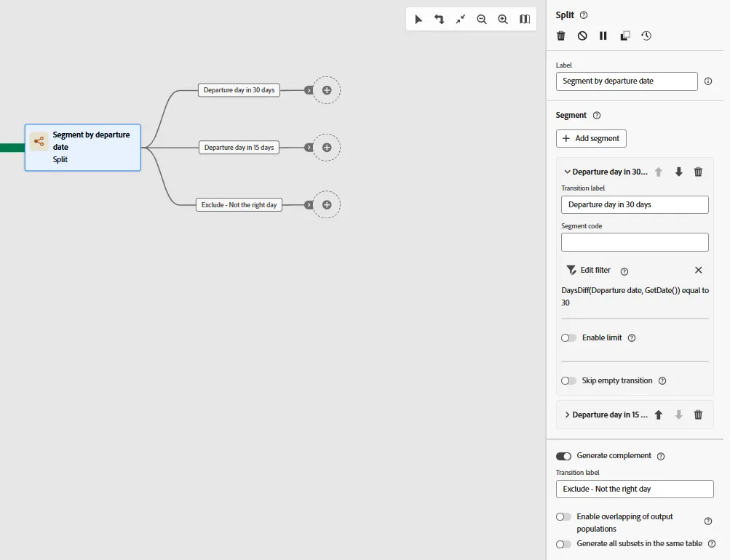Image resolution: width=730 pixels, height=560 pixels.
Task: Open help for the Split heading
Action: coord(584,15)
